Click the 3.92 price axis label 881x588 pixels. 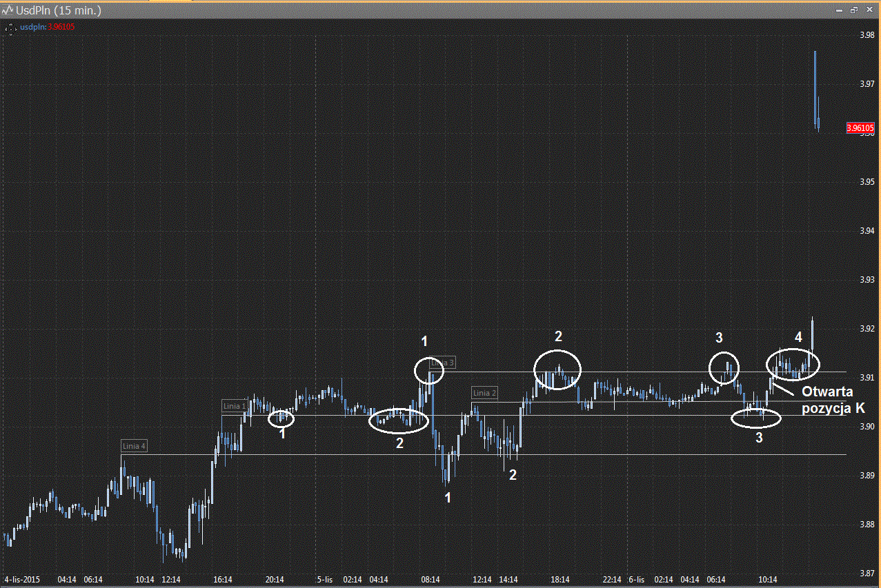coord(867,329)
